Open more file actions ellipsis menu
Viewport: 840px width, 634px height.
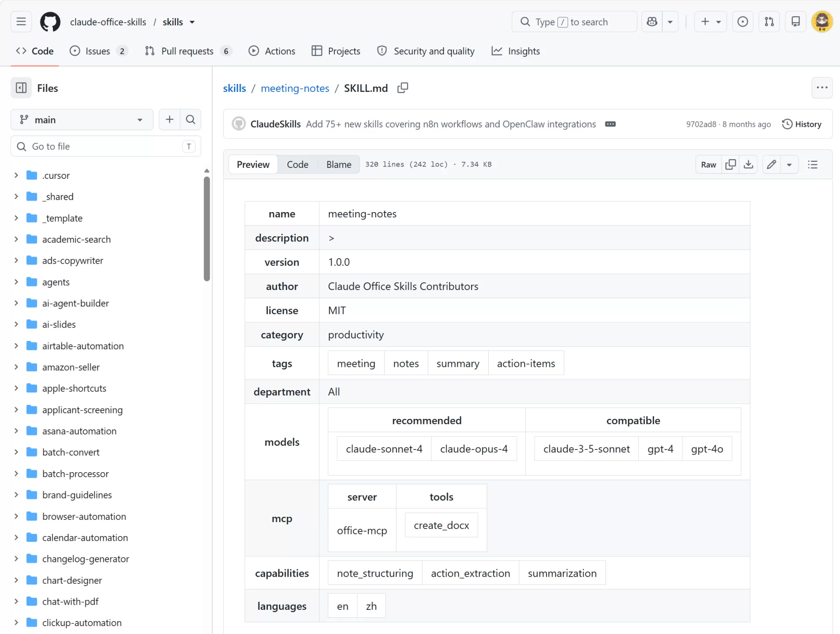tap(822, 88)
